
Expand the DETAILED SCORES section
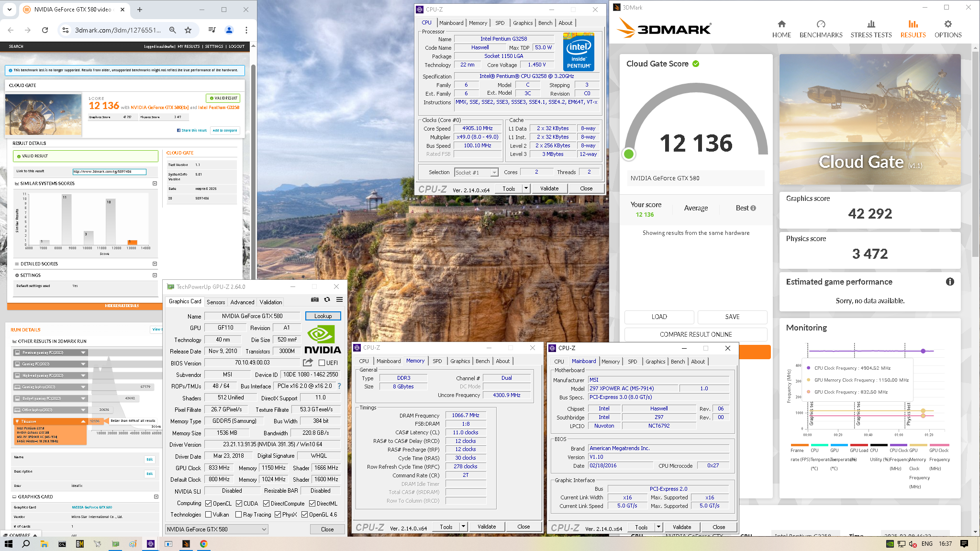pos(155,264)
